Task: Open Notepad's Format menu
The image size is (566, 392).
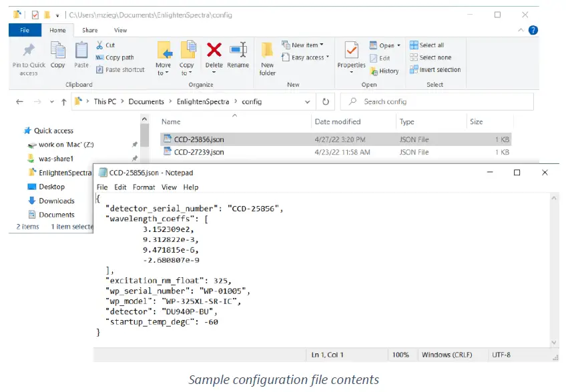Action: tap(144, 187)
